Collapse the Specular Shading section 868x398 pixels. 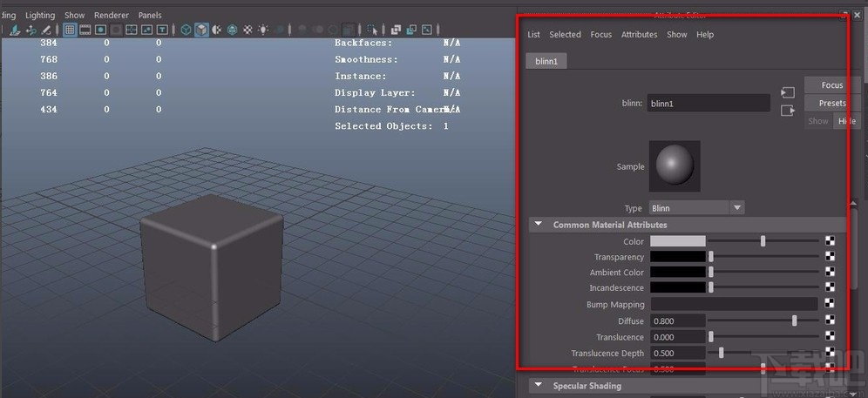click(538, 385)
